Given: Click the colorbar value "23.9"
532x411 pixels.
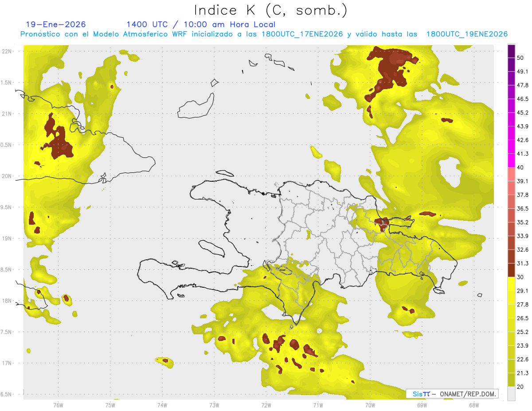Looking at the screenshot, I should [523, 346].
